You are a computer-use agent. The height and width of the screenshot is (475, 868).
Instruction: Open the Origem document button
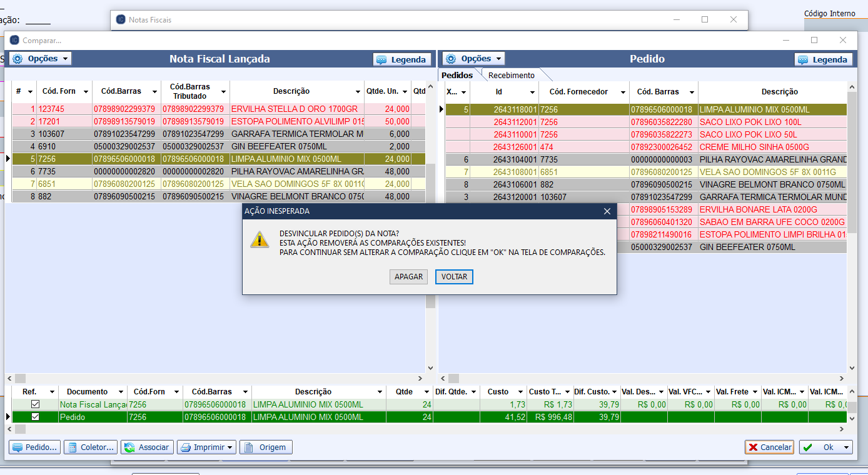(x=249, y=447)
